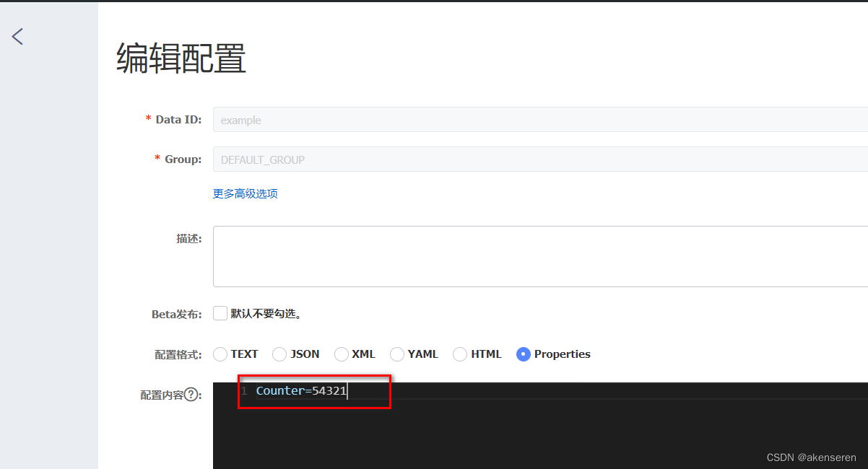Select the JSON format radio button

tap(279, 354)
